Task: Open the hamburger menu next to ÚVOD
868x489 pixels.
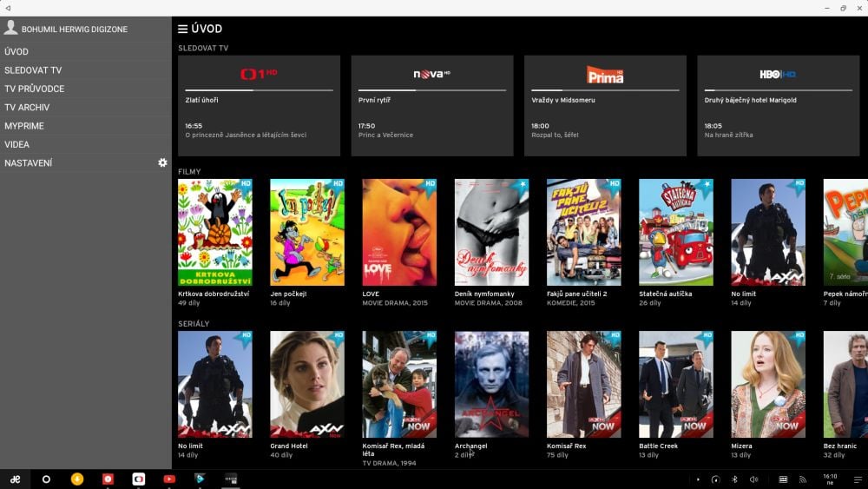Action: (182, 29)
